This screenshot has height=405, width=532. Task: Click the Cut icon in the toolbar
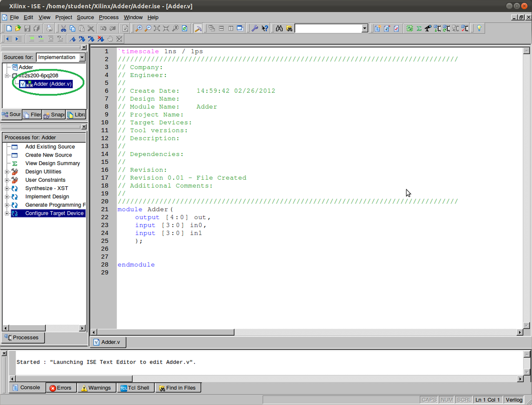tap(63, 28)
